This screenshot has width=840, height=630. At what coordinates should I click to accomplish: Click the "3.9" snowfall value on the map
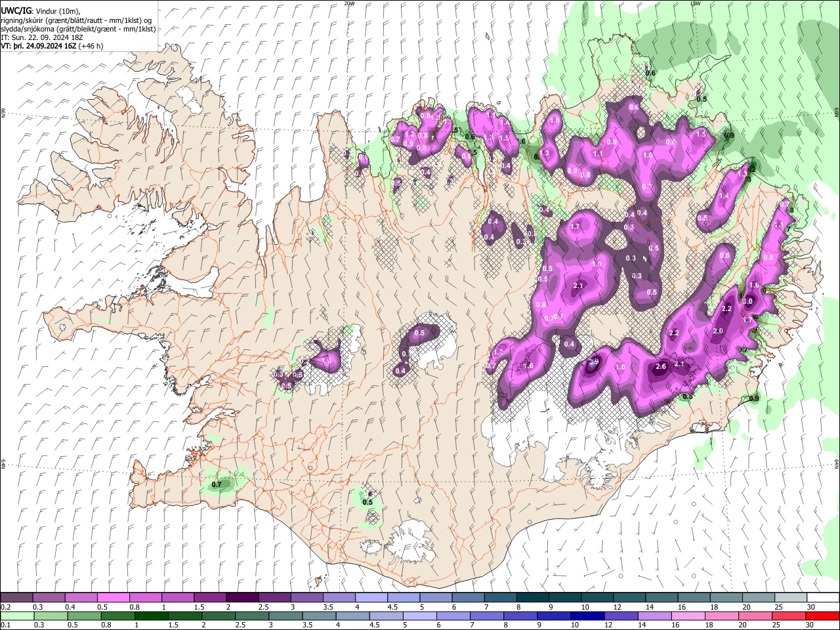(594, 362)
